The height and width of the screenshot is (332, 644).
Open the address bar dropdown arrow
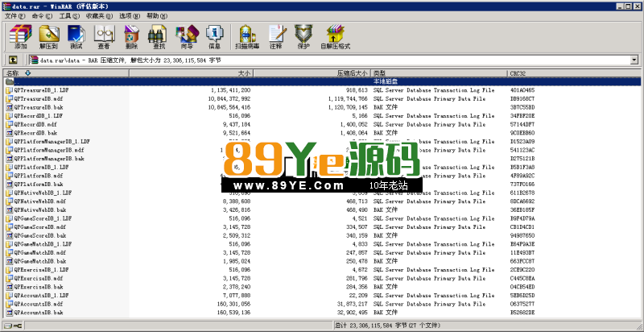634,60
